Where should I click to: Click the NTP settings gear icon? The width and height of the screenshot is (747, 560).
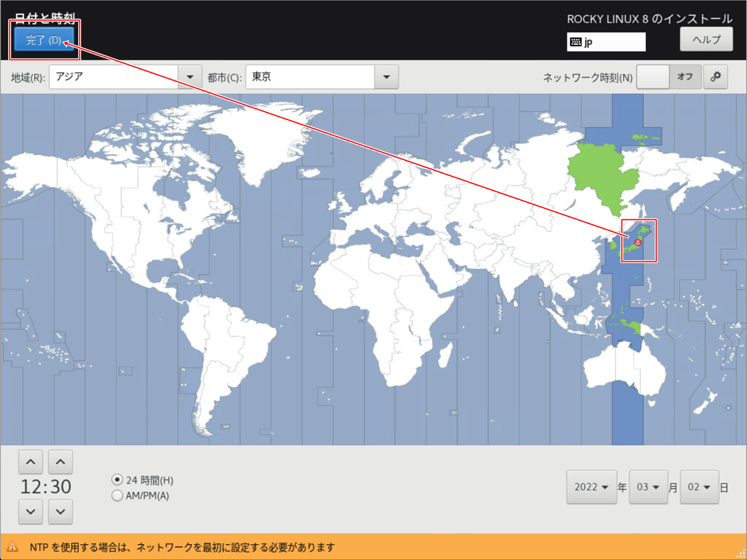(x=715, y=77)
